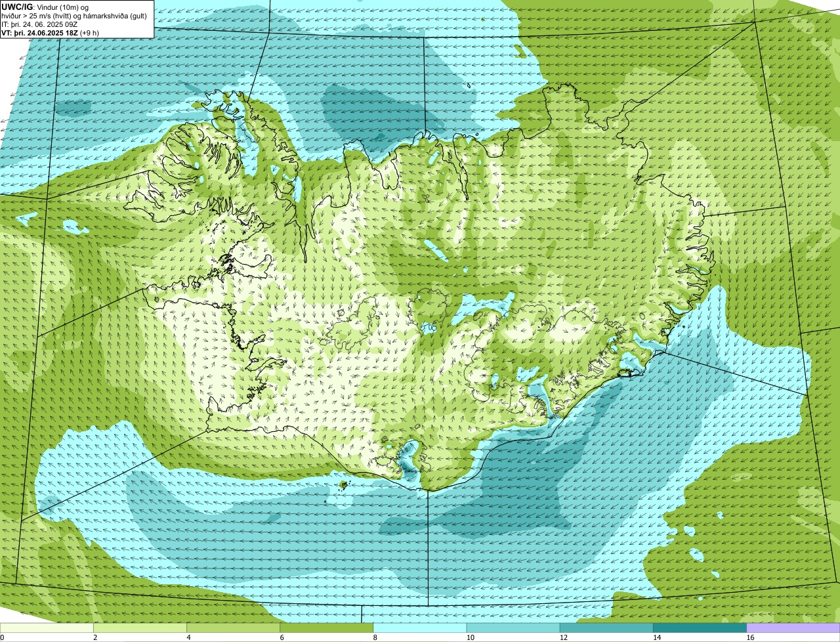Select the '16' label on the color scale

[750, 637]
